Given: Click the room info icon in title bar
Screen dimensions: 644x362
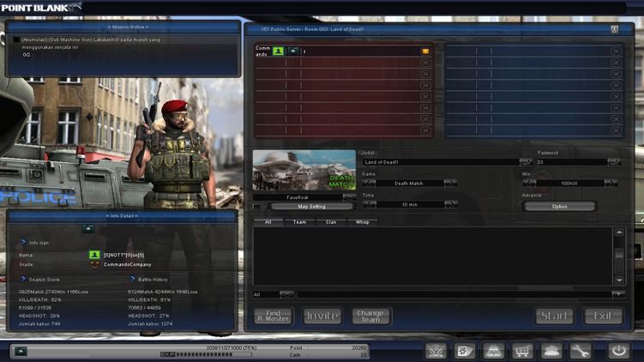Looking at the screenshot, I should 614,29.
